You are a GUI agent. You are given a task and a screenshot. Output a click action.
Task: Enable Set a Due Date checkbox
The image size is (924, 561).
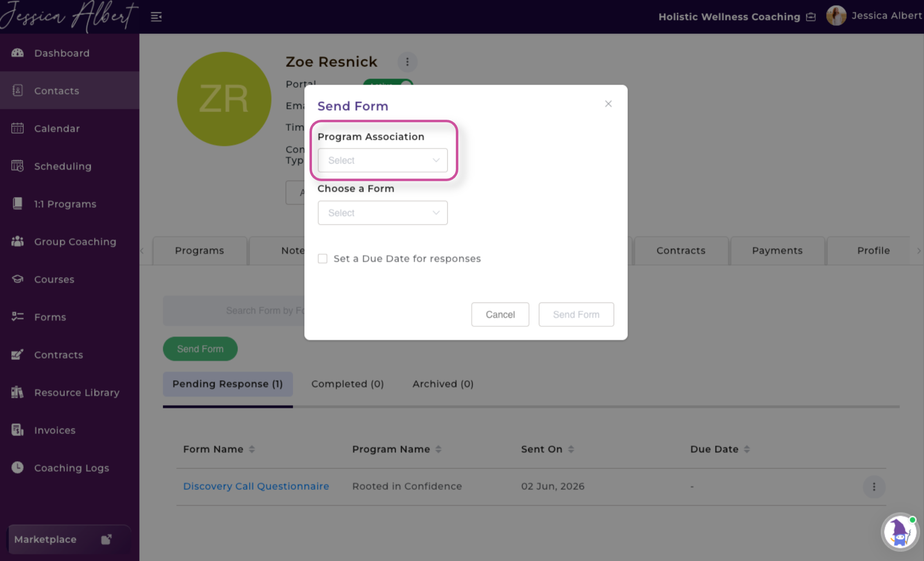323,259
